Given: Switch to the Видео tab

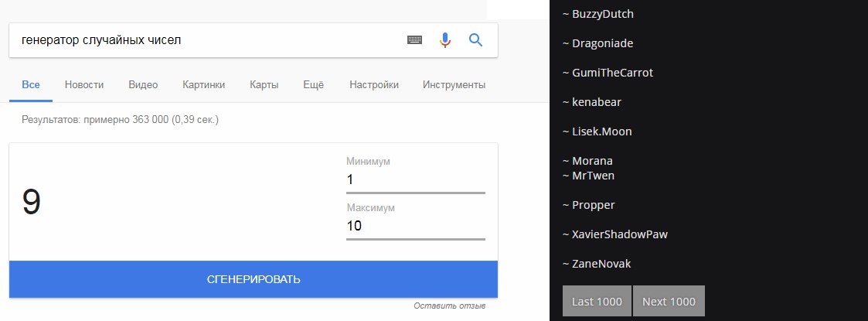Looking at the screenshot, I should coord(143,85).
